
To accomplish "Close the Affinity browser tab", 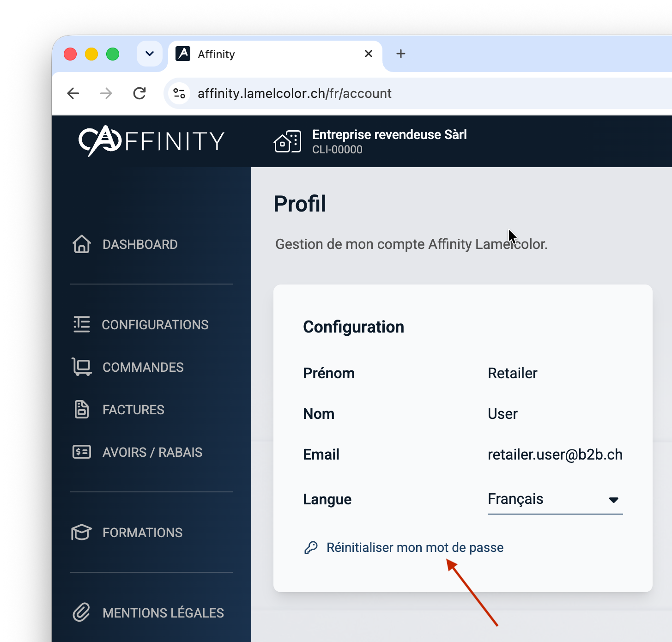I will (x=369, y=54).
